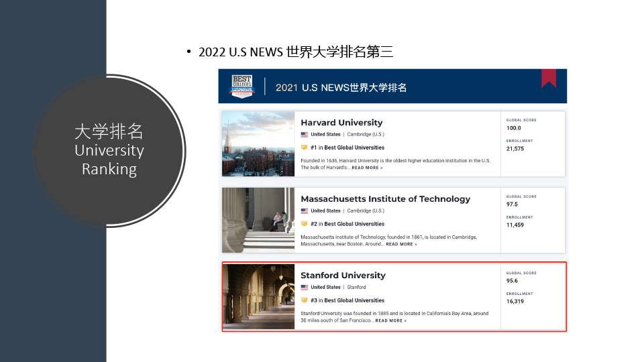The height and width of the screenshot is (362, 644).
Task: Select '#3 in Best Global Universities' text
Action: click(347, 300)
